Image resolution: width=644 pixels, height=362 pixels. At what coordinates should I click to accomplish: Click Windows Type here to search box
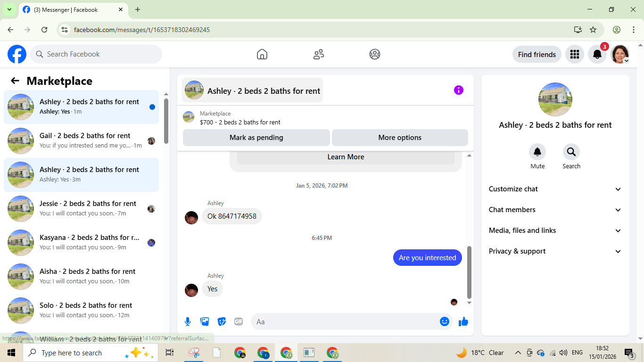pyautogui.click(x=91, y=353)
